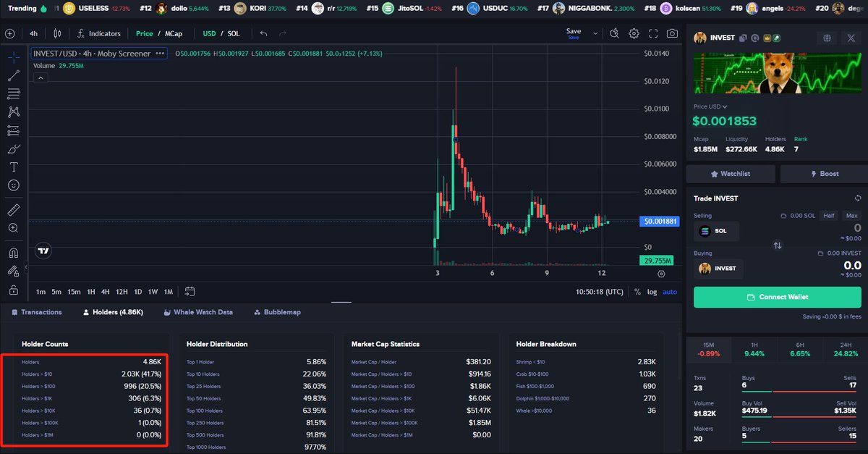Open go to date calendar
Viewport: 868px width, 454px height.
coord(190,292)
